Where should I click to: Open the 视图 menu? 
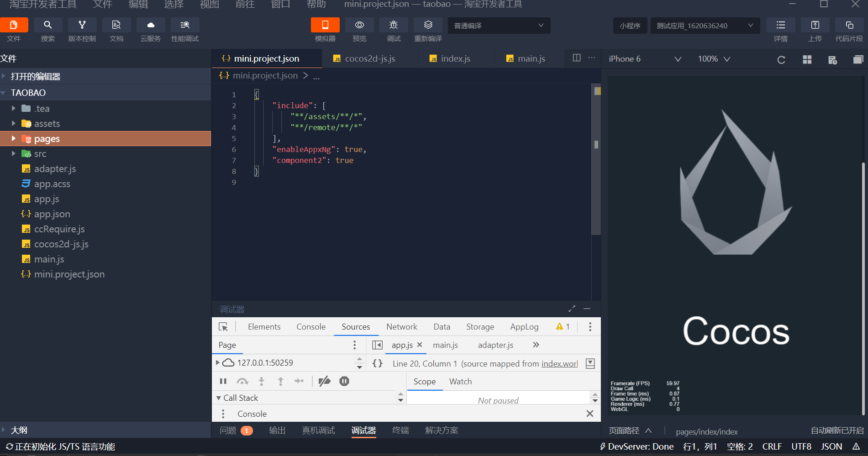210,5
